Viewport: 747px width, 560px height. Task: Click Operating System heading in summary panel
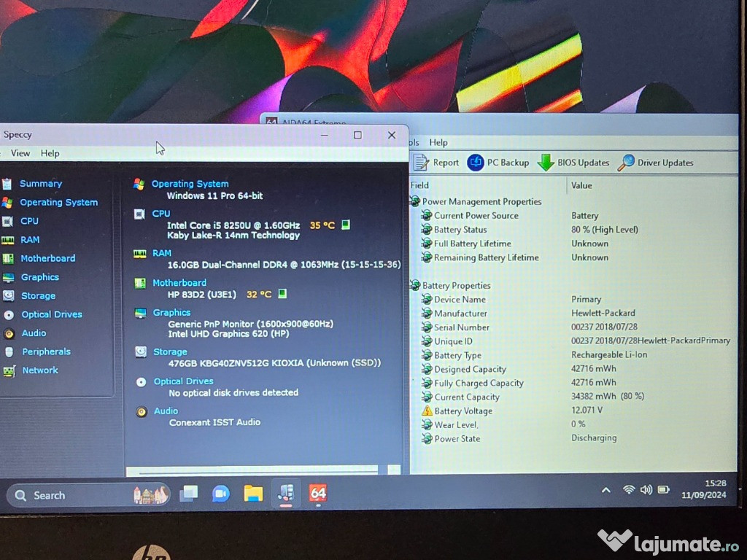pyautogui.click(x=190, y=184)
